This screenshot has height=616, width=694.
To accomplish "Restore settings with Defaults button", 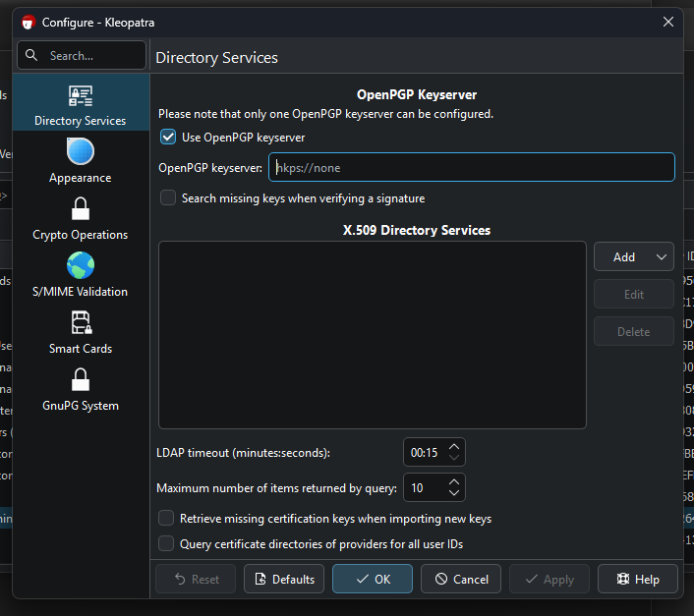I will tap(284, 579).
